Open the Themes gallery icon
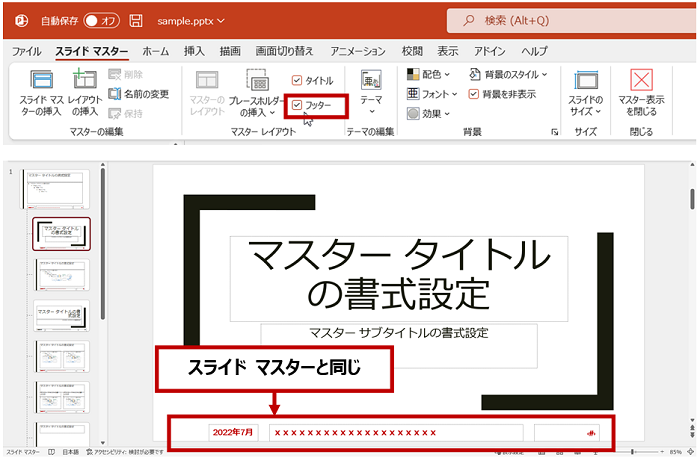This screenshot has height=461, width=700. point(371,80)
